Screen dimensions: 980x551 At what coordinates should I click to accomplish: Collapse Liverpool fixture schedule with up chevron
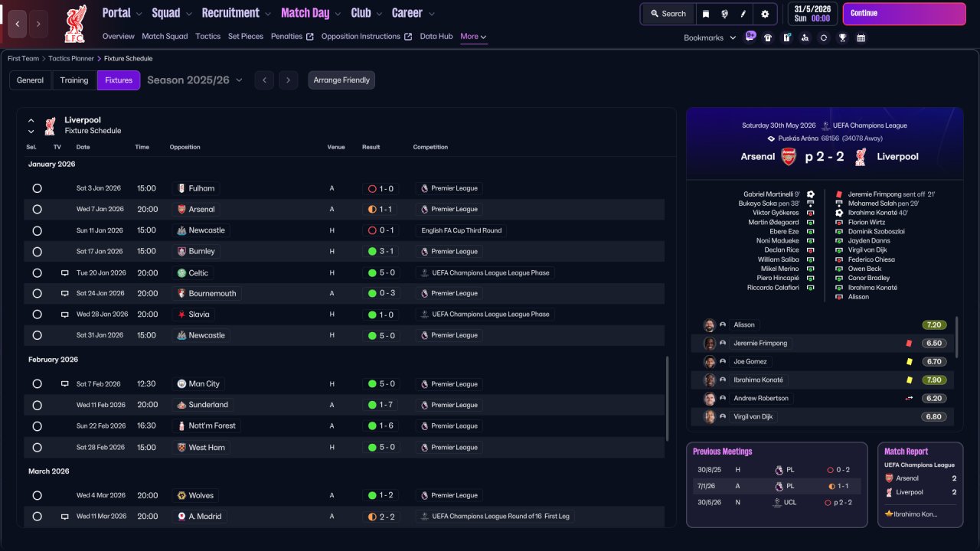[x=31, y=120]
